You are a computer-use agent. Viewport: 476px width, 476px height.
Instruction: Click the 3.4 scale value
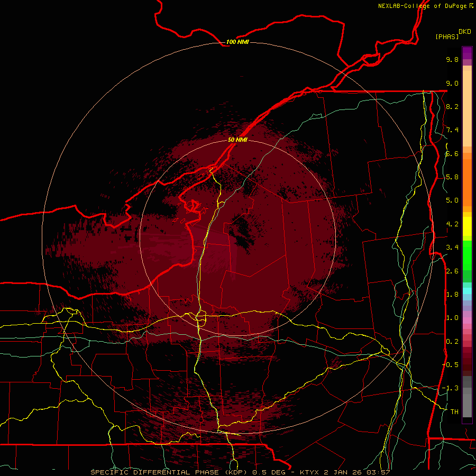(452, 248)
